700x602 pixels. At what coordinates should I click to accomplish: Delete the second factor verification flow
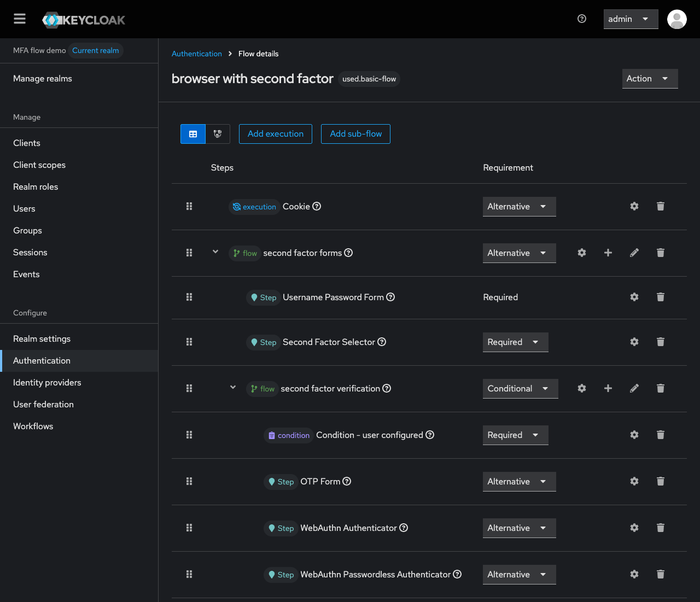coord(661,388)
